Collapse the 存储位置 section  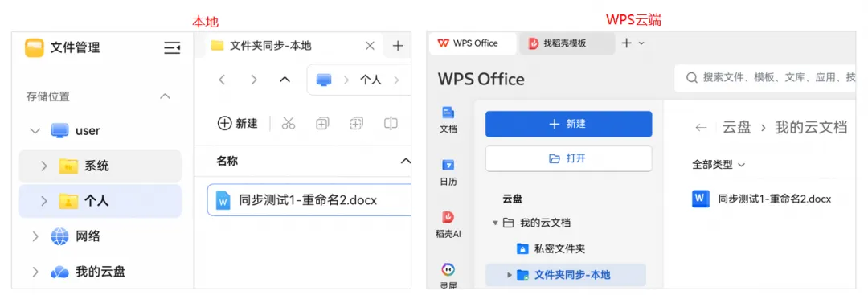pyautogui.click(x=165, y=96)
